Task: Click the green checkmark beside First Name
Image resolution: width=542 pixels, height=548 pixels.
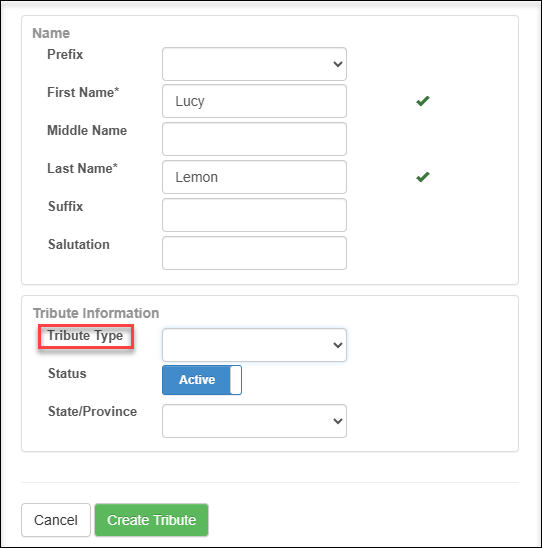Action: click(422, 101)
